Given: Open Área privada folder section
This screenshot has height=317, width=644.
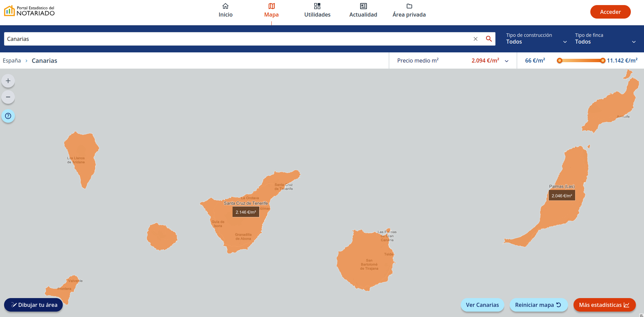Looking at the screenshot, I should (409, 10).
